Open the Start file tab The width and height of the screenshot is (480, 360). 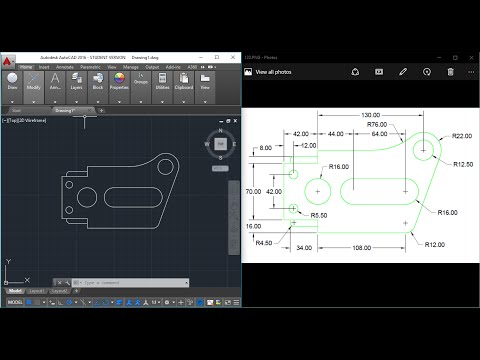click(x=16, y=110)
